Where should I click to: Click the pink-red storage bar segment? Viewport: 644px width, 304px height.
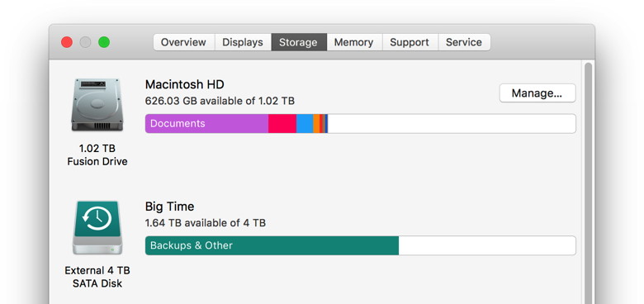282,124
